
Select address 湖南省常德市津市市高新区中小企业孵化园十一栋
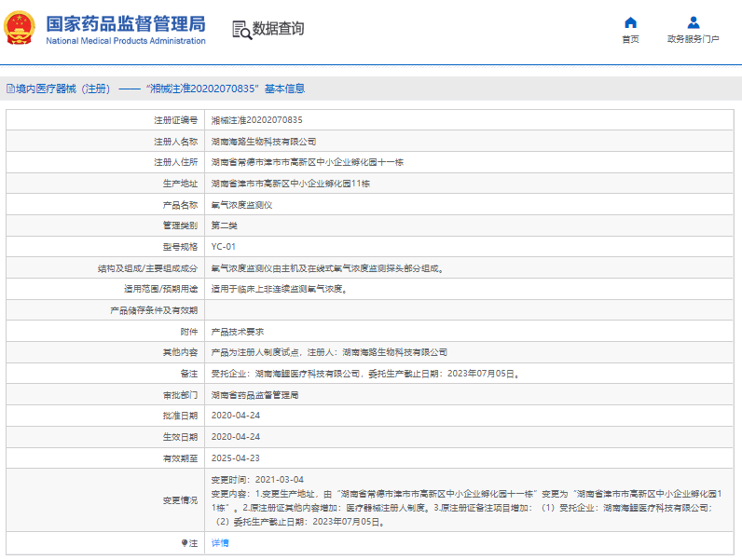[307, 162]
